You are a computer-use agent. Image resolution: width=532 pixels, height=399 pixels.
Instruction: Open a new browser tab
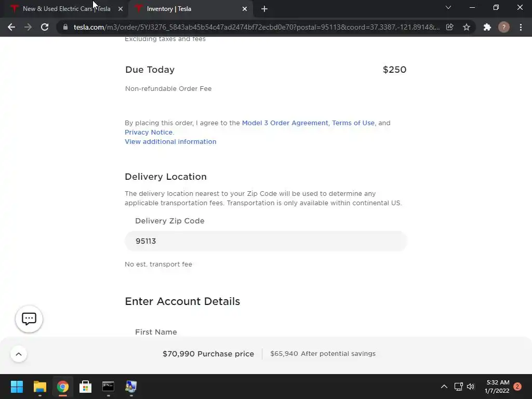pos(264,9)
